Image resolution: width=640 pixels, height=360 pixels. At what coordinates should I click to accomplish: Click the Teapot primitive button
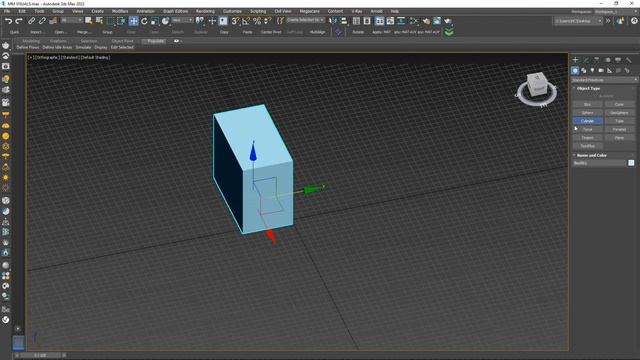587,138
